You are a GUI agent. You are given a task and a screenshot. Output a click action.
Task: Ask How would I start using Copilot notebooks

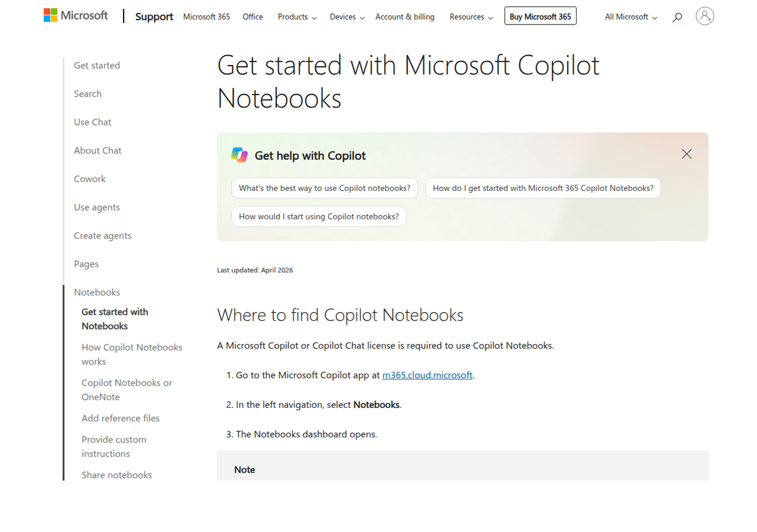319,216
